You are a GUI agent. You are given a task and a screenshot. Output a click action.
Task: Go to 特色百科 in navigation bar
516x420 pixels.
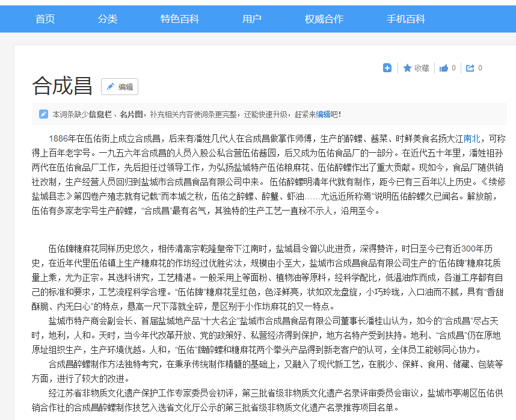tap(180, 19)
